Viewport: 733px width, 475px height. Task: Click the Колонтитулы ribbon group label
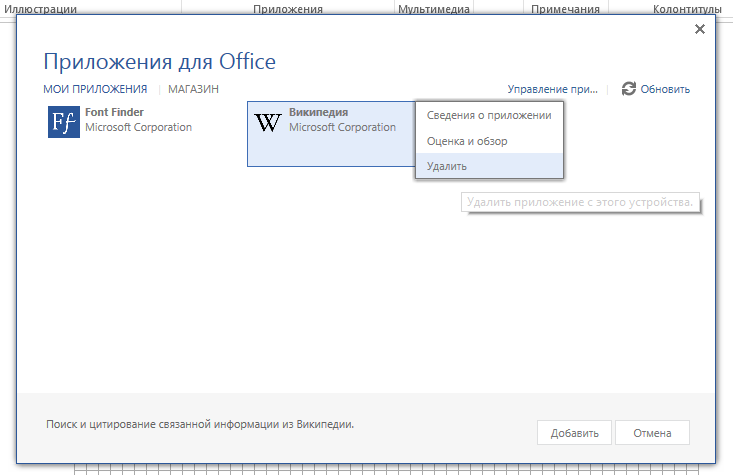[687, 9]
